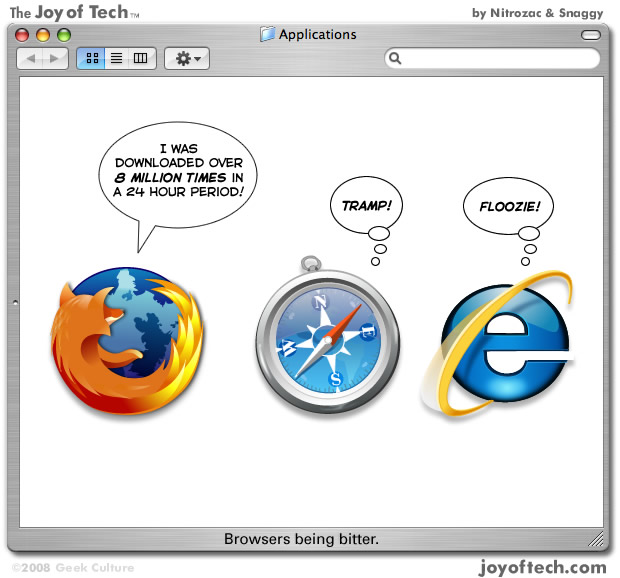
Task: Click the magnifying glass in search box
Action: pyautogui.click(x=396, y=59)
